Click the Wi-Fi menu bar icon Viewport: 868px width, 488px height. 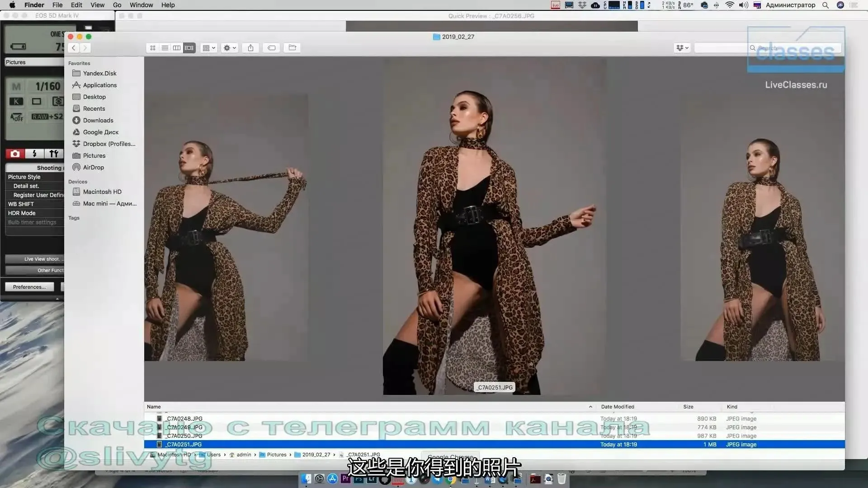click(x=730, y=5)
